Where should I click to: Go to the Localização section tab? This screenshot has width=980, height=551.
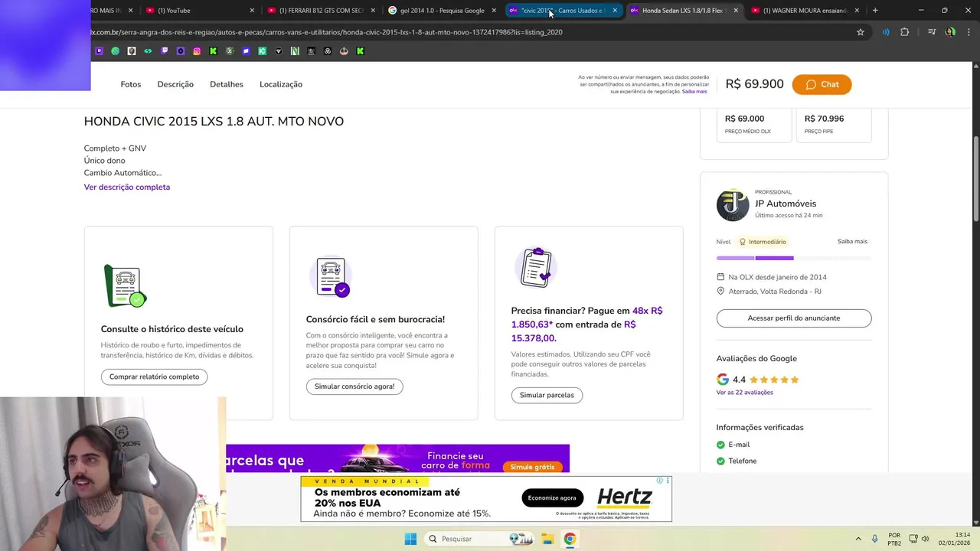click(x=281, y=84)
